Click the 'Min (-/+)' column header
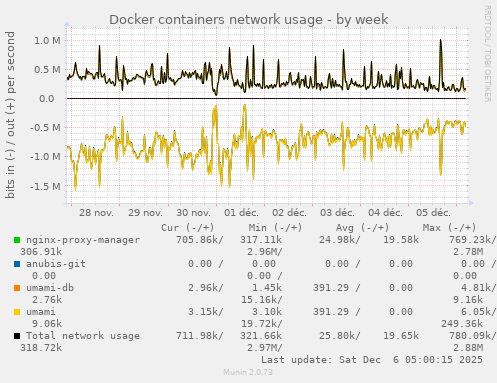497x383 pixels. [x=275, y=228]
